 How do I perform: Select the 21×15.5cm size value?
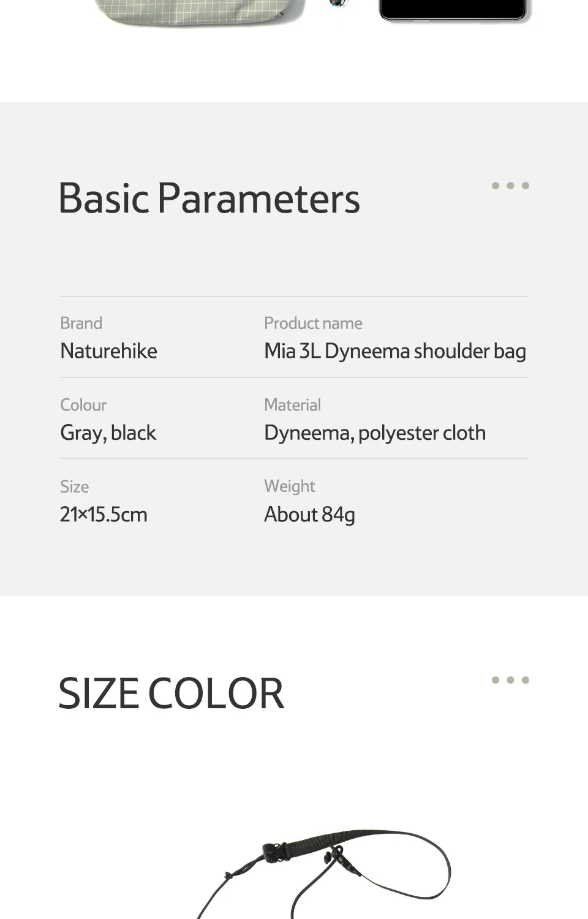(104, 515)
